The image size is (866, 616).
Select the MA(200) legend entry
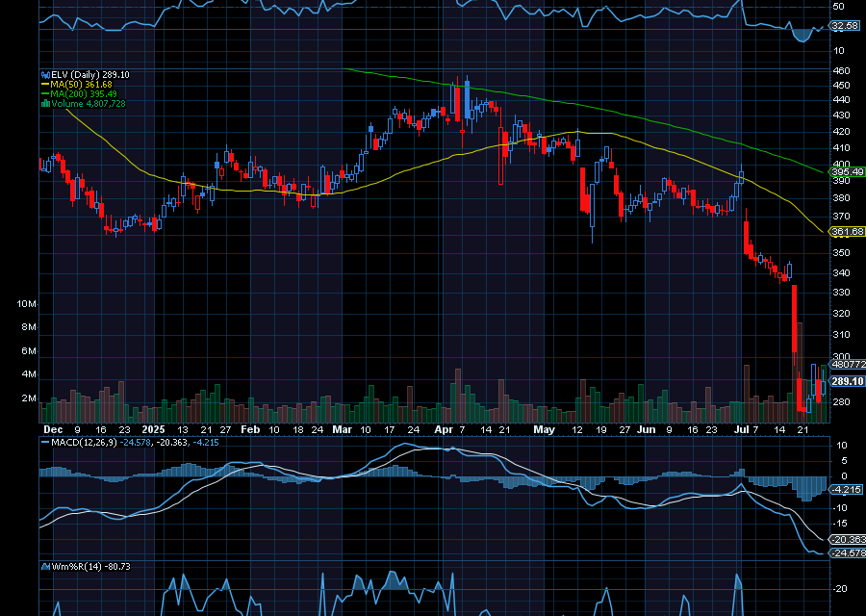click(x=84, y=94)
